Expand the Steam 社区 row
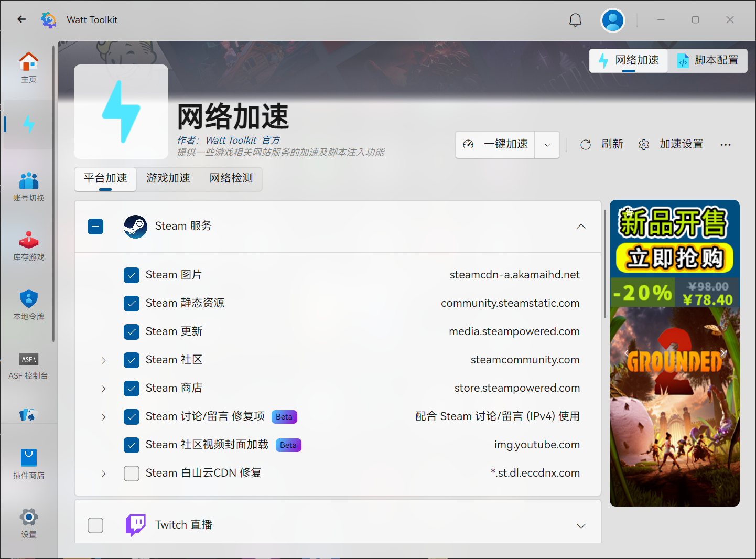756x559 pixels. [x=104, y=360]
